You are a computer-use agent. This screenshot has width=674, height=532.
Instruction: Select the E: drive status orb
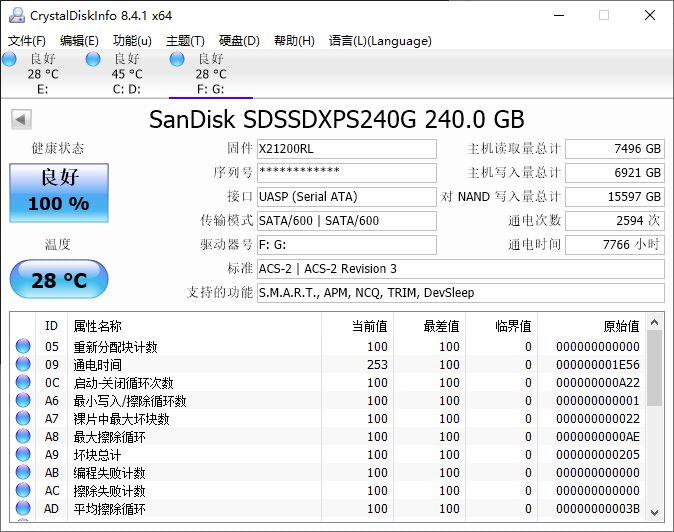[x=9, y=59]
